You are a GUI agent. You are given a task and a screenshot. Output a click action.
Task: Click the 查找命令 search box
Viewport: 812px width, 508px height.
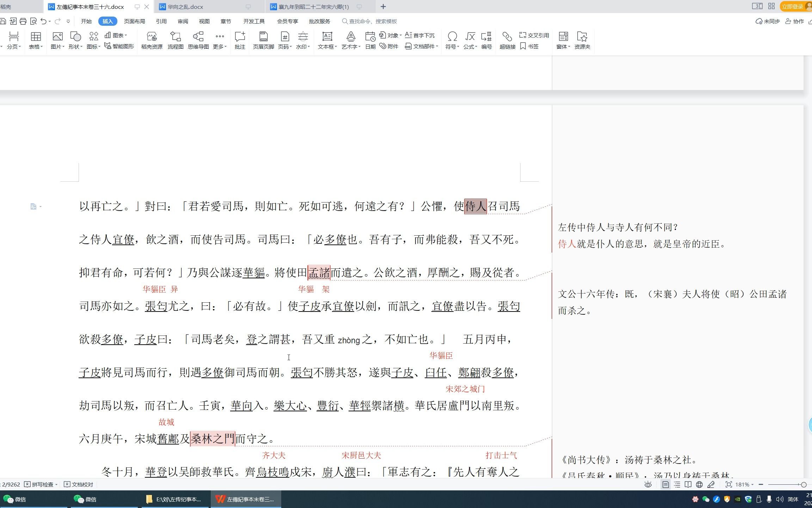(370, 21)
